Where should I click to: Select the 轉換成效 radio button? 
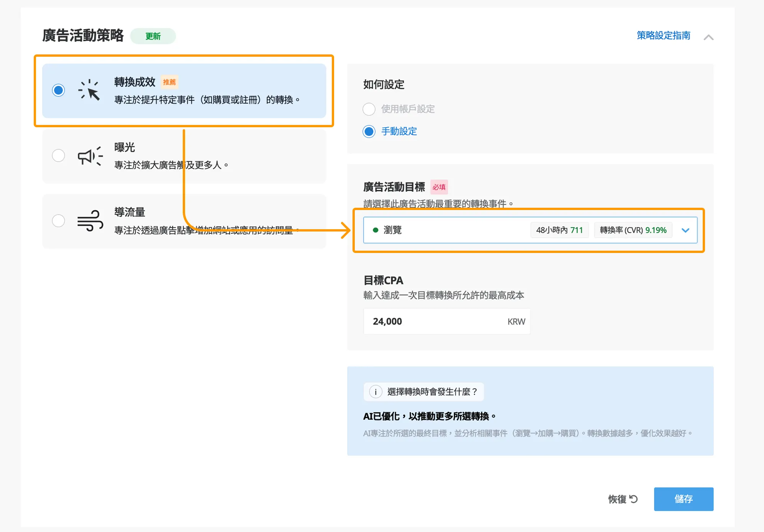(58, 90)
